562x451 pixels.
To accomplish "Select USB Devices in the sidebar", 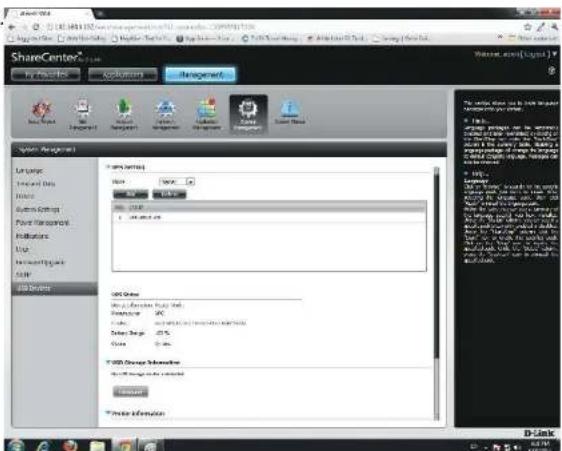I will click(x=54, y=289).
